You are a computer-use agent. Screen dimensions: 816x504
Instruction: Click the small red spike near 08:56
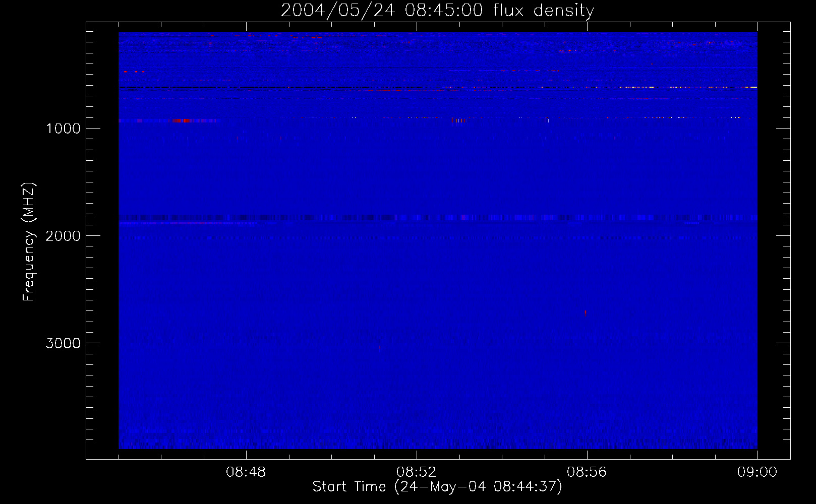pos(585,312)
